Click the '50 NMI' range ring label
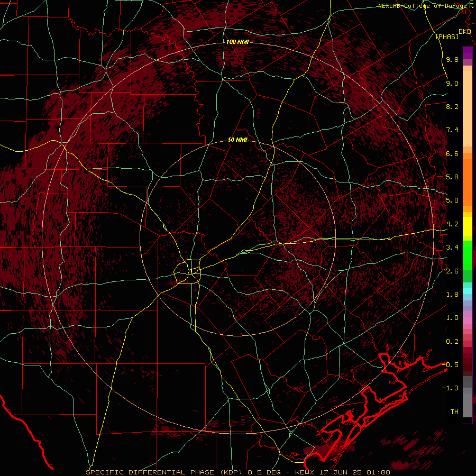This screenshot has width=476, height=476. coord(237,140)
